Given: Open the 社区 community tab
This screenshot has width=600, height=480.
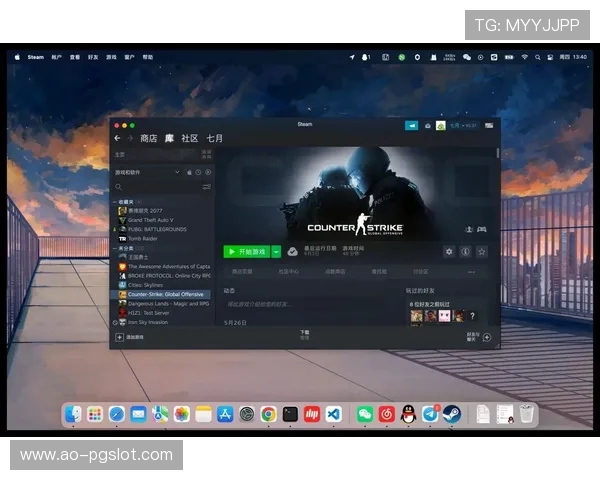Looking at the screenshot, I should pyautogui.click(x=189, y=138).
